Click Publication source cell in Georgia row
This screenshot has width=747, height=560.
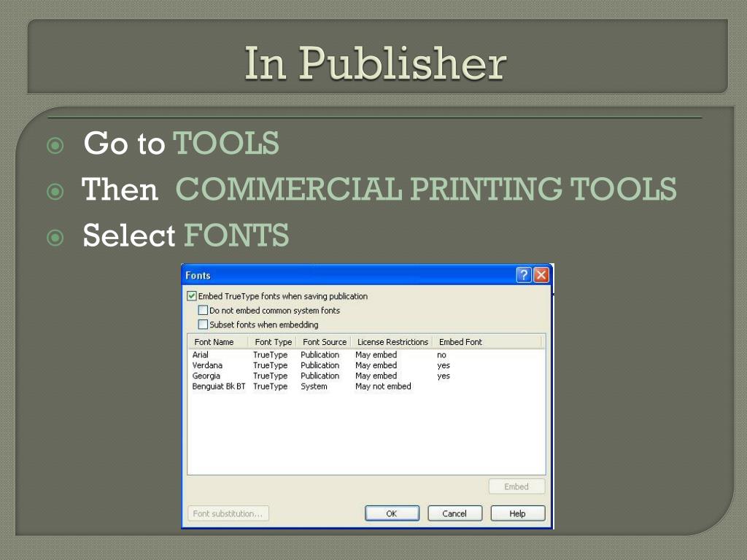point(320,376)
